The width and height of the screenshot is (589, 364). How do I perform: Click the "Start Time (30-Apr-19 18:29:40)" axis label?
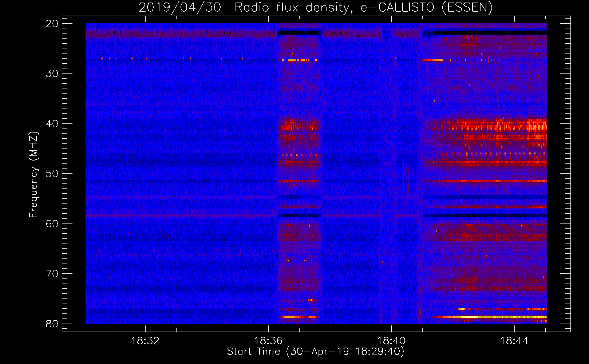pos(316,352)
